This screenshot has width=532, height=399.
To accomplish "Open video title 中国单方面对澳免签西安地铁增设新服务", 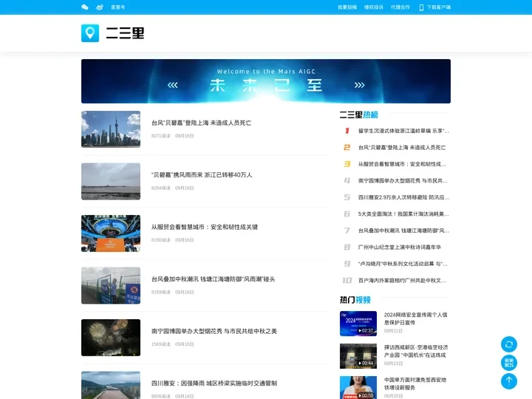I will pos(415,383).
